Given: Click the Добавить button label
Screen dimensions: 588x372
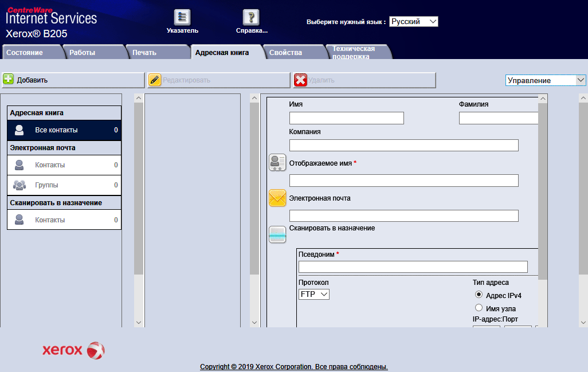Looking at the screenshot, I should (x=32, y=80).
